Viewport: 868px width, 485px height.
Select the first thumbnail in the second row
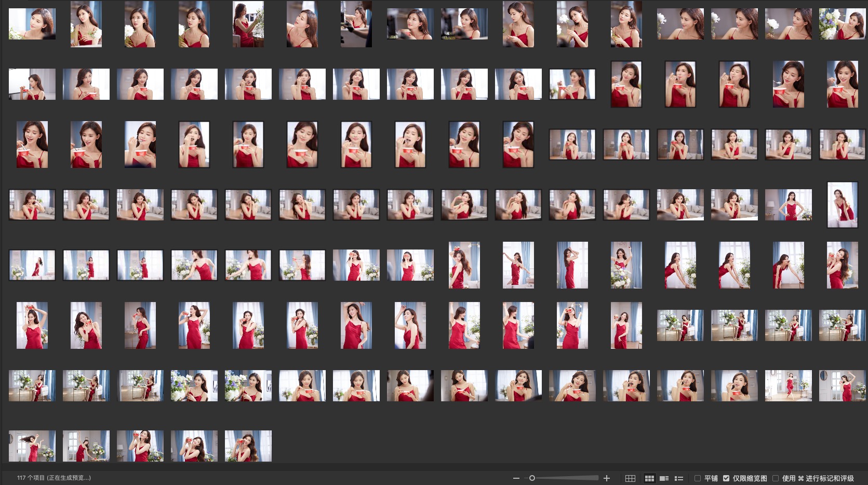[32, 84]
